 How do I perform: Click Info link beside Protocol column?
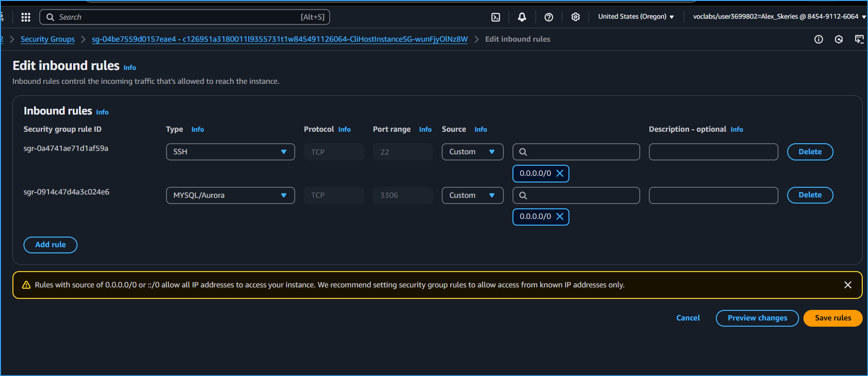[x=345, y=129]
